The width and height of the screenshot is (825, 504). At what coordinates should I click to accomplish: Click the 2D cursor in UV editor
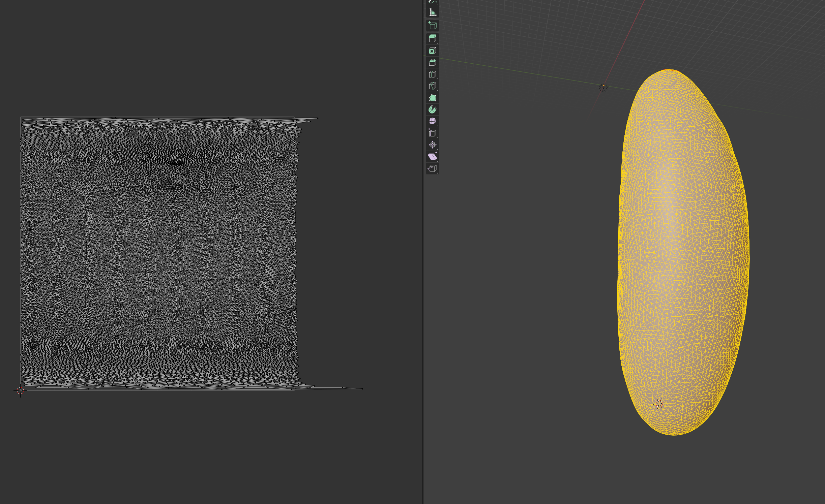(x=20, y=390)
